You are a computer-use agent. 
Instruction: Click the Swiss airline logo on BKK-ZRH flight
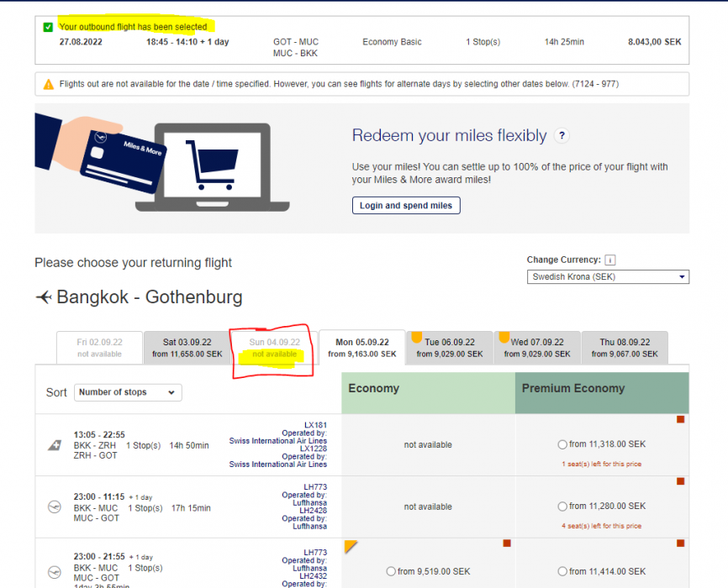click(x=55, y=445)
